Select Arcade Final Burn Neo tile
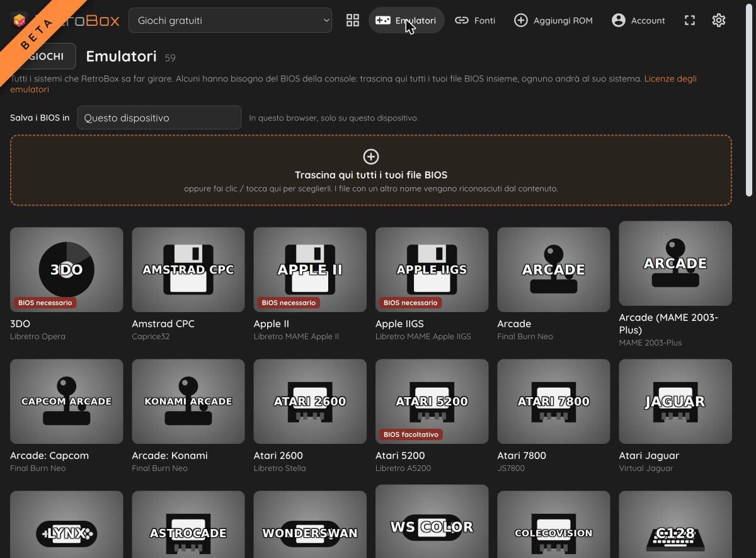This screenshot has height=558, width=756. point(554,270)
